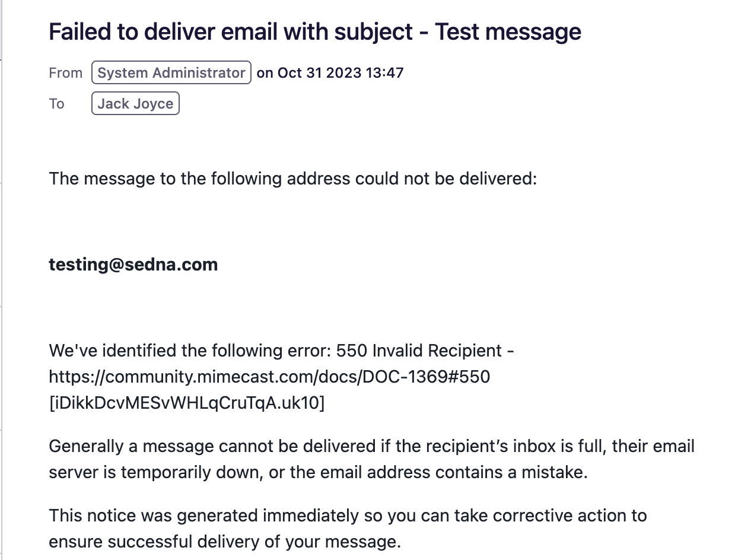
Task: Click the 550 Invalid Recipient error text
Action: tap(419, 351)
